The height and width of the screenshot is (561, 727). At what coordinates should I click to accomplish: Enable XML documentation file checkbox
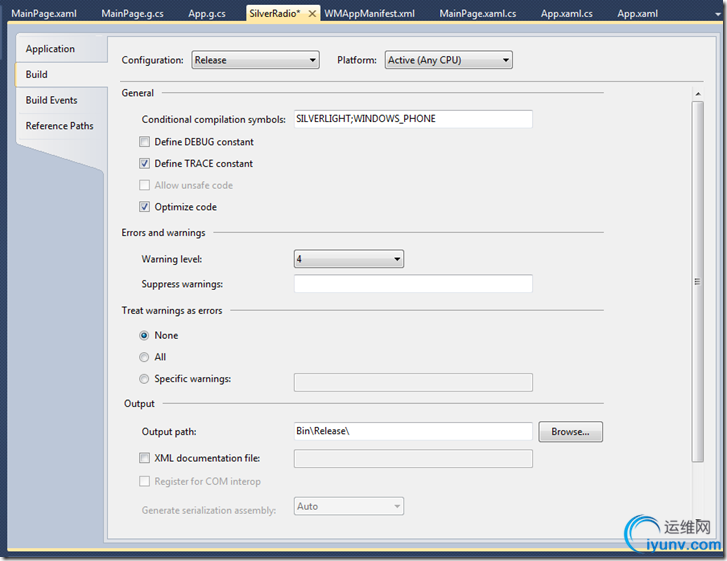(x=145, y=458)
